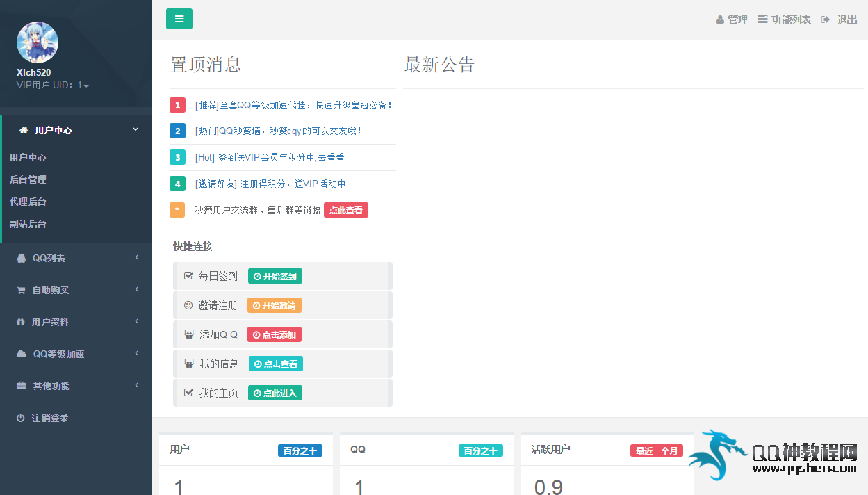The image size is (868, 495).
Task: Click the 开始邀请 button
Action: coord(275,305)
